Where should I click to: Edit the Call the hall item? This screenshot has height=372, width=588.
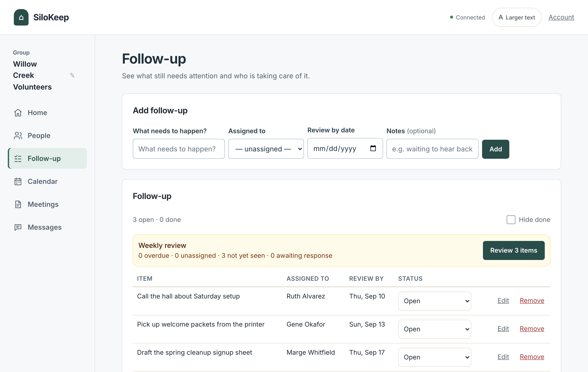pos(503,300)
